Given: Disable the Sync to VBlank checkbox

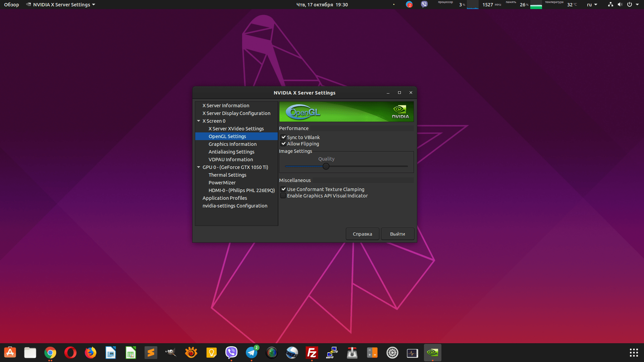Looking at the screenshot, I should [283, 137].
